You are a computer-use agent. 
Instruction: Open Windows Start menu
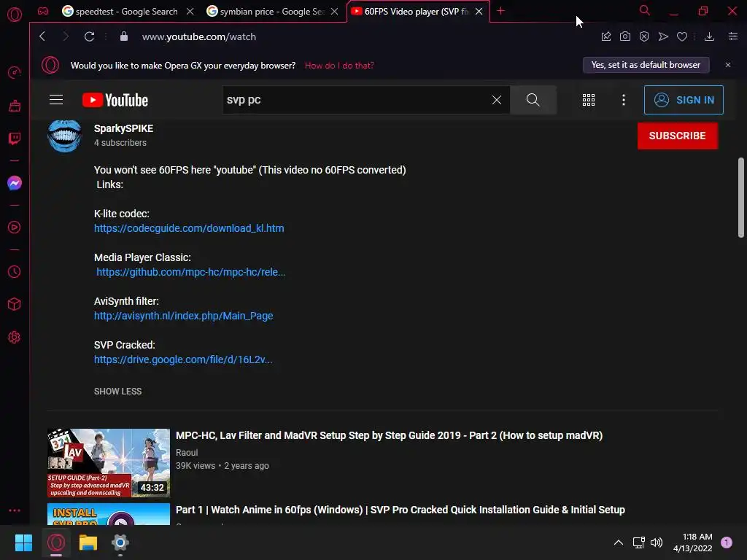23,542
